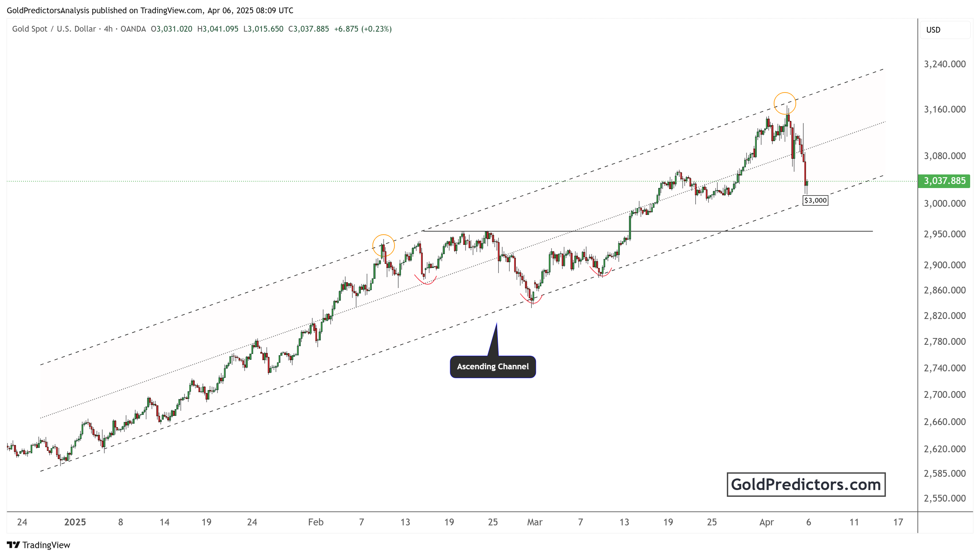Click the Mar label on the time axis
The height and width of the screenshot is (557, 980).
click(534, 522)
